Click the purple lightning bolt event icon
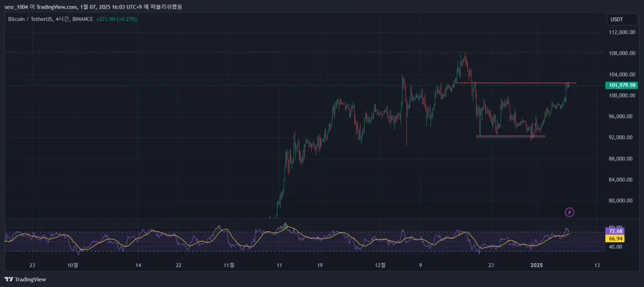This screenshot has height=287, width=644. pos(570,212)
